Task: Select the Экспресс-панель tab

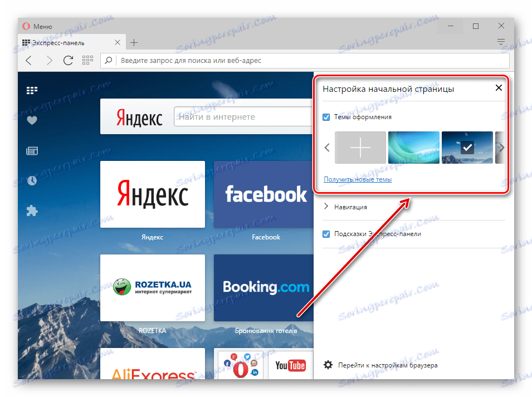Action: pyautogui.click(x=72, y=43)
